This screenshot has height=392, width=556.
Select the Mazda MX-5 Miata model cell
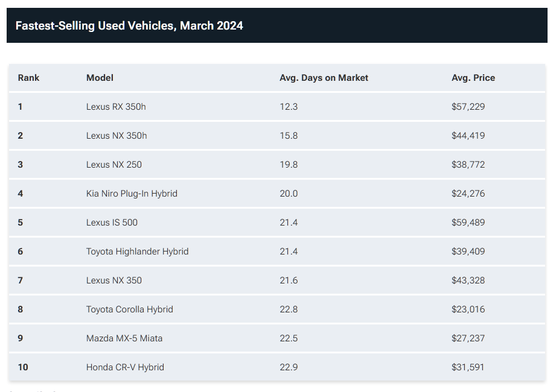[x=124, y=338]
